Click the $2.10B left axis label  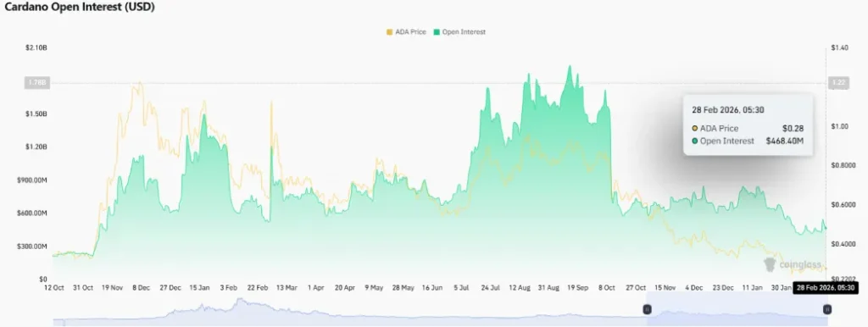click(36, 48)
